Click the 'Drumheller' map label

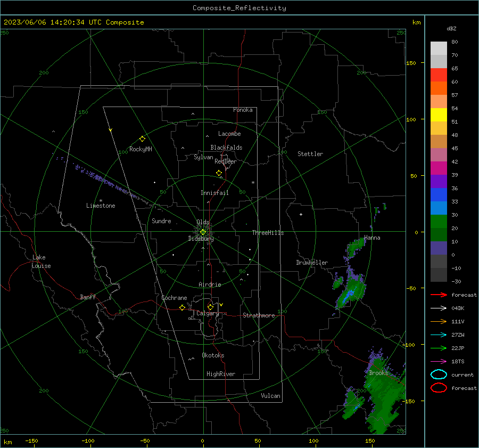pos(312,263)
